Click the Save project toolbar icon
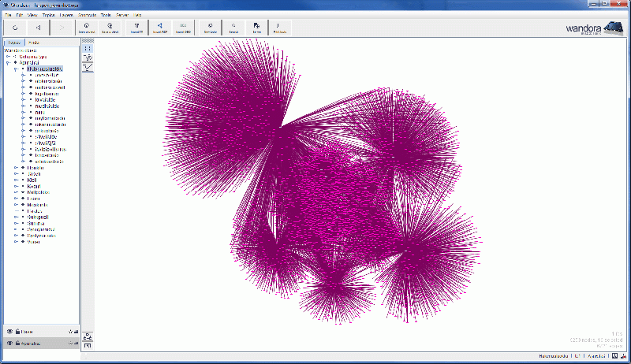Viewport: 631px width, 364px height. point(110,28)
